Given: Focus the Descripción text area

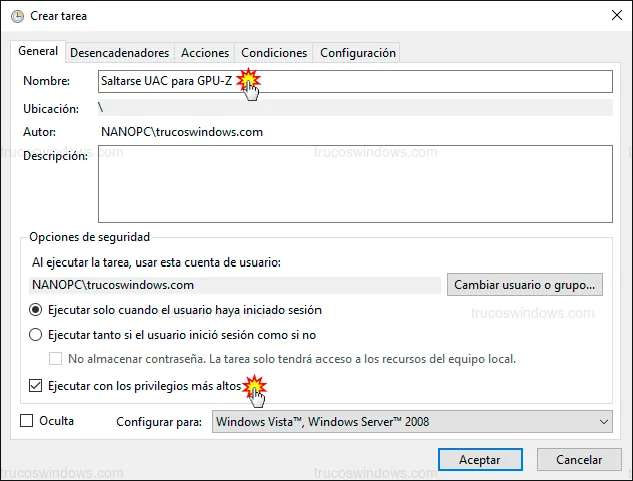Looking at the screenshot, I should [355, 182].
